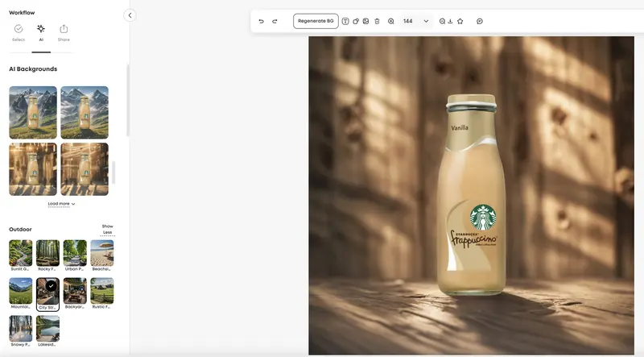Select the first sunlit street AI background thumbnail

[33, 169]
